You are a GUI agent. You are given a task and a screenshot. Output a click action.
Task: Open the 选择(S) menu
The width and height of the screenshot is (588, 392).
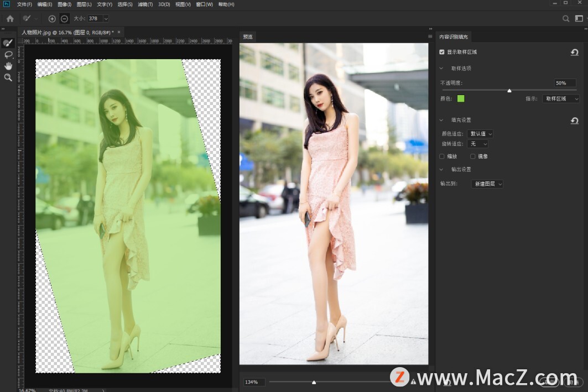coord(125,4)
